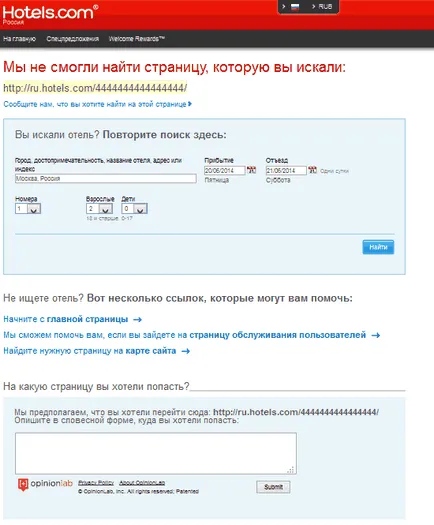Click the blue 'Найти' search button
The image size is (434, 525).
(378, 247)
